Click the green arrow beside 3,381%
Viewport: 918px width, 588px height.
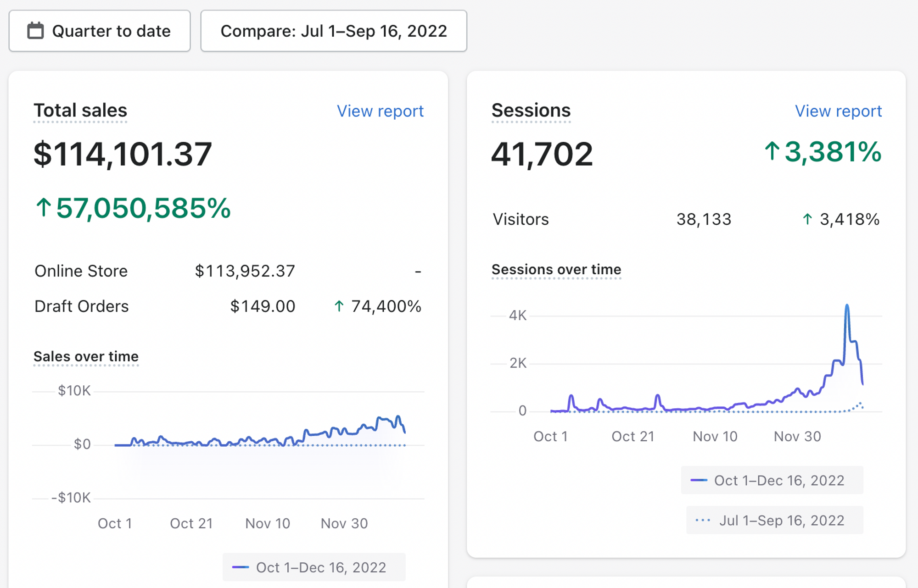point(772,151)
